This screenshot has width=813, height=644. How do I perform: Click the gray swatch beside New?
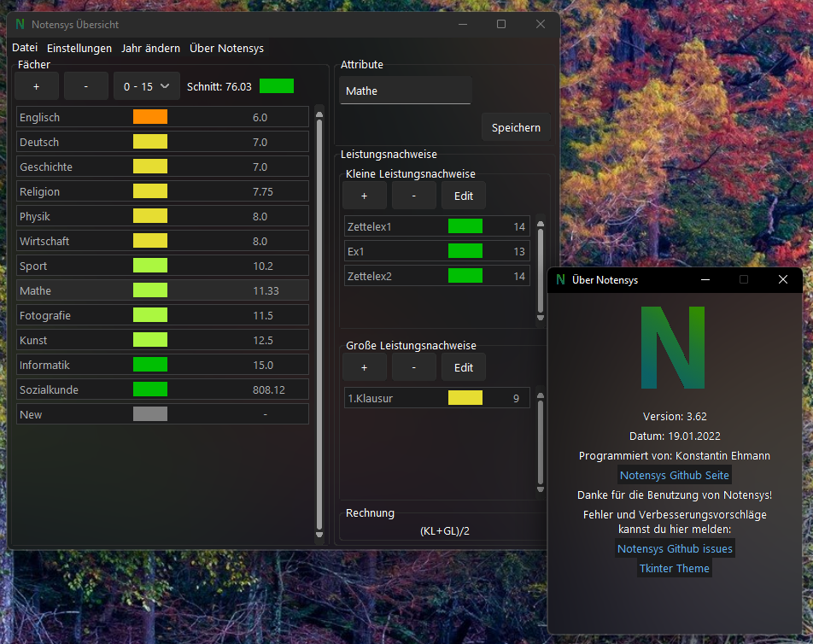[x=150, y=413]
